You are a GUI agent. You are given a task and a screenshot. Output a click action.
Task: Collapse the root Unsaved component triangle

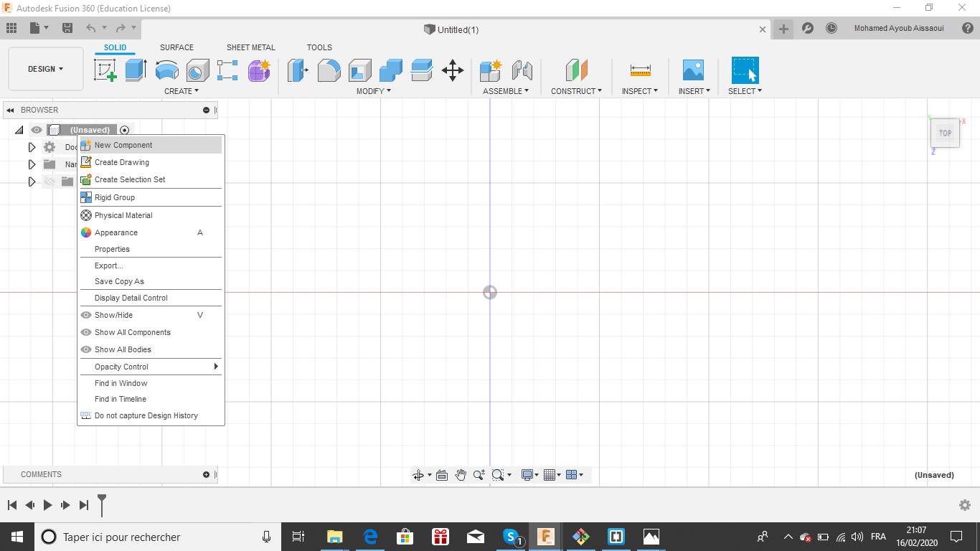coord(19,130)
